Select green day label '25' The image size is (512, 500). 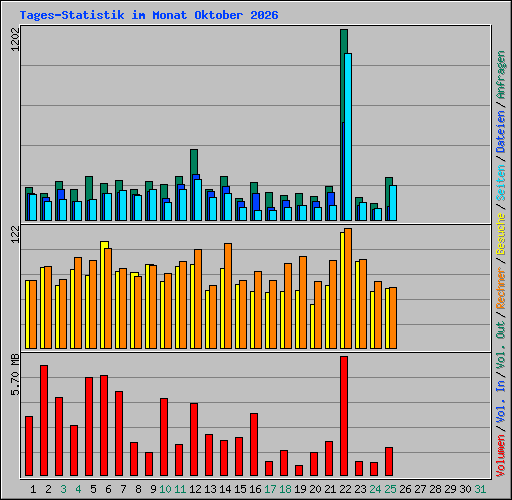click(390, 489)
